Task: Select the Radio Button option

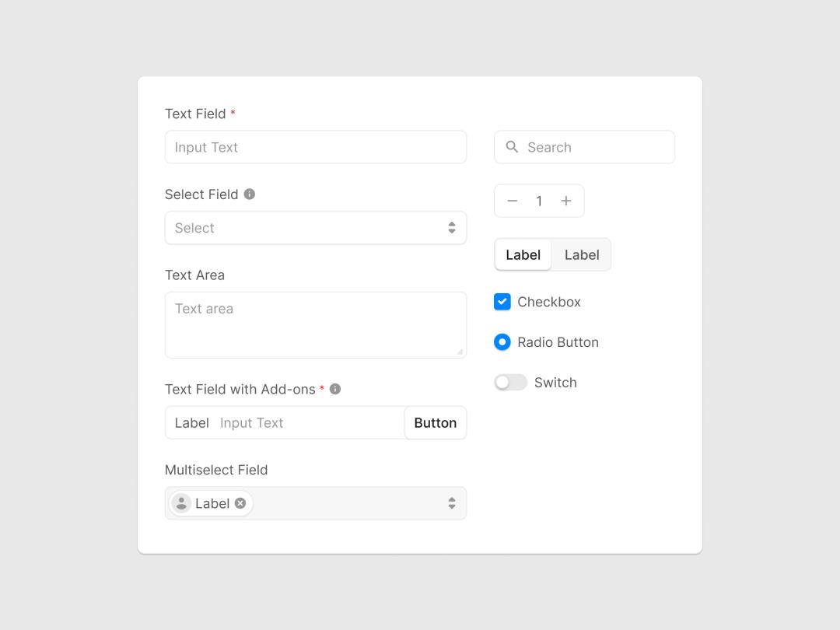Action: (502, 341)
